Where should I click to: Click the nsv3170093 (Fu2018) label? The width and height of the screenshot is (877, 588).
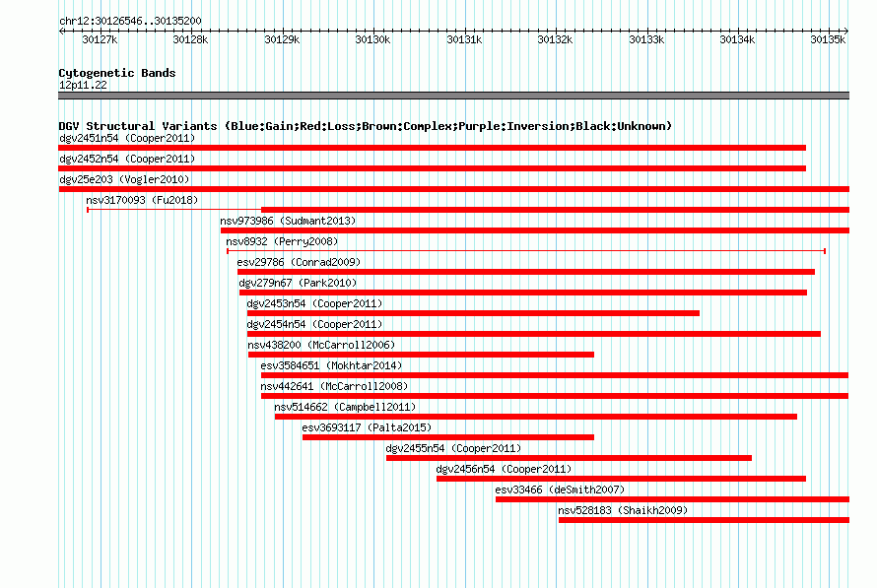(x=142, y=200)
